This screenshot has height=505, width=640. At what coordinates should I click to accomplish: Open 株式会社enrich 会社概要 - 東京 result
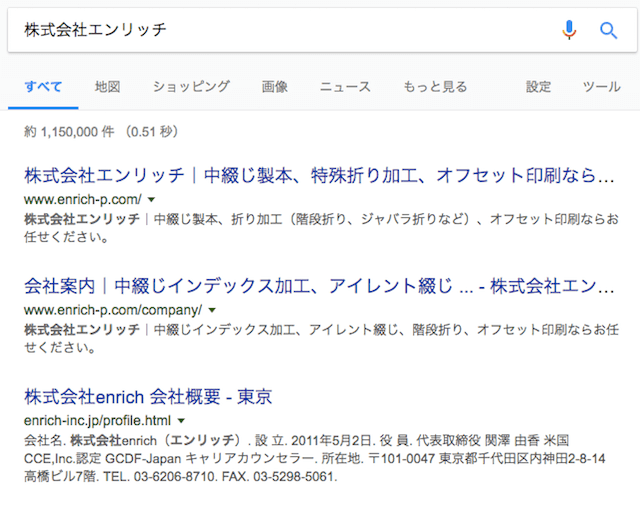pos(148,396)
